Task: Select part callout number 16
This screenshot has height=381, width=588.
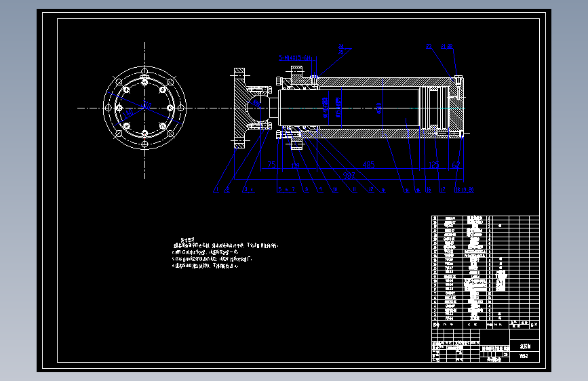Action: click(x=429, y=190)
